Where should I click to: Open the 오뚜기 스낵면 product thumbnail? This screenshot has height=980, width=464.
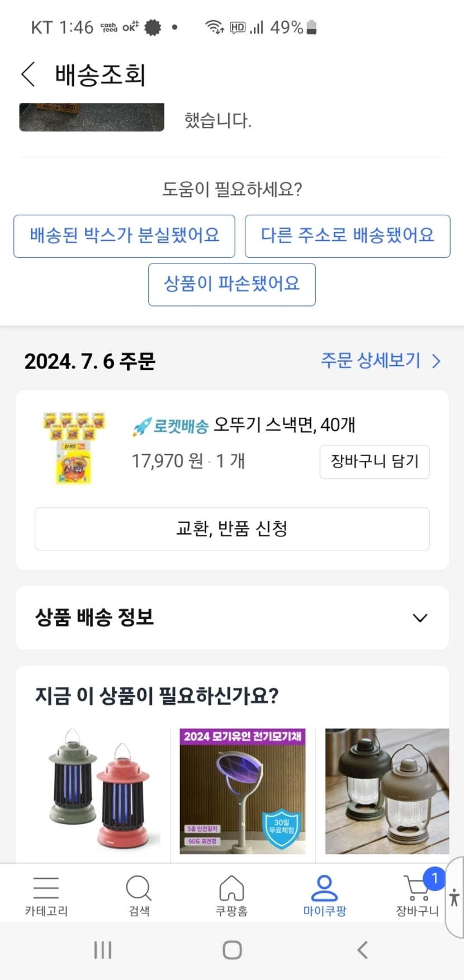[74, 447]
